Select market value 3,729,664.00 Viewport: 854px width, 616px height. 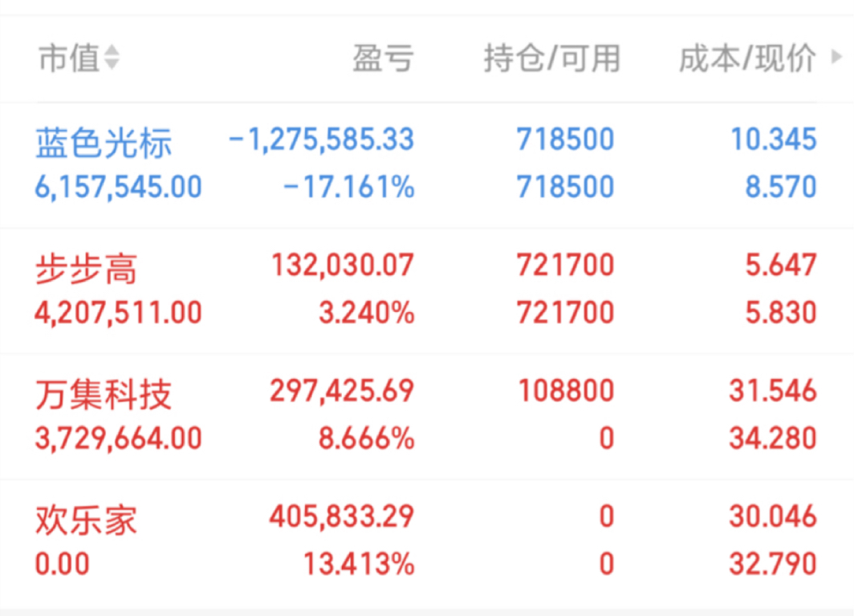pyautogui.click(x=118, y=439)
